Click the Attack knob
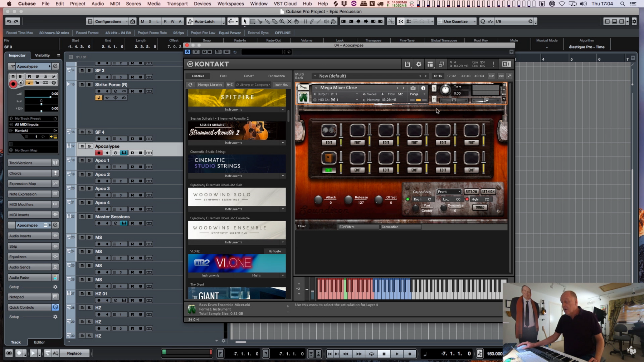This screenshot has width=644, height=362. pyautogui.click(x=318, y=199)
